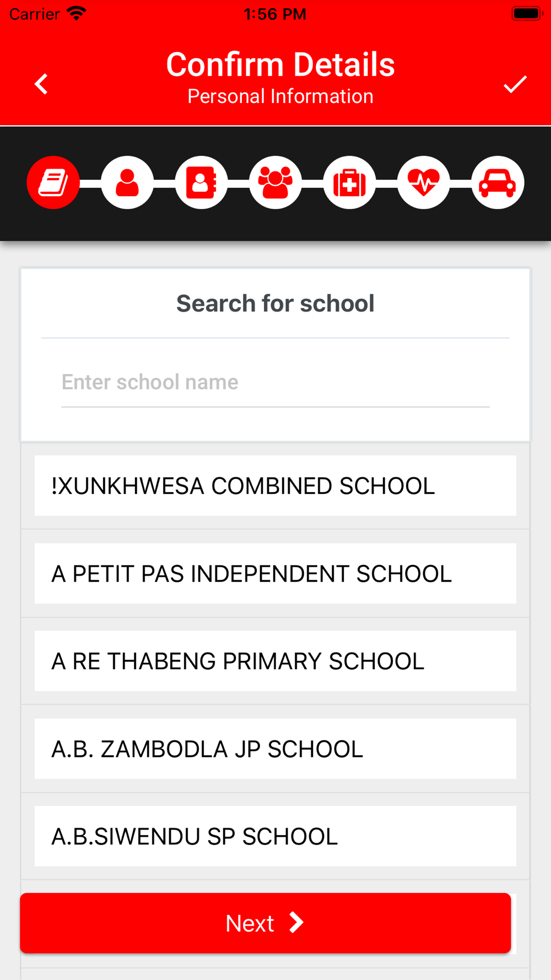Tap the Search for school heading

click(x=275, y=303)
